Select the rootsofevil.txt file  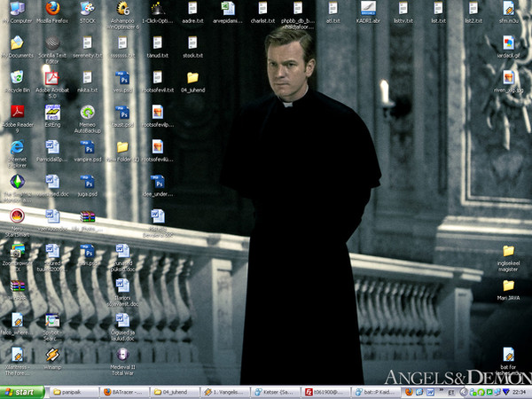pos(158,77)
